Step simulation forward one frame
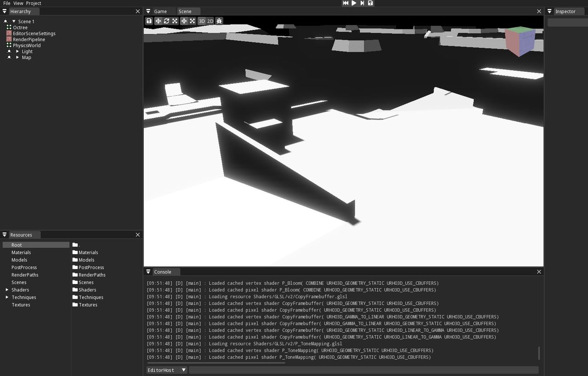 362,3
